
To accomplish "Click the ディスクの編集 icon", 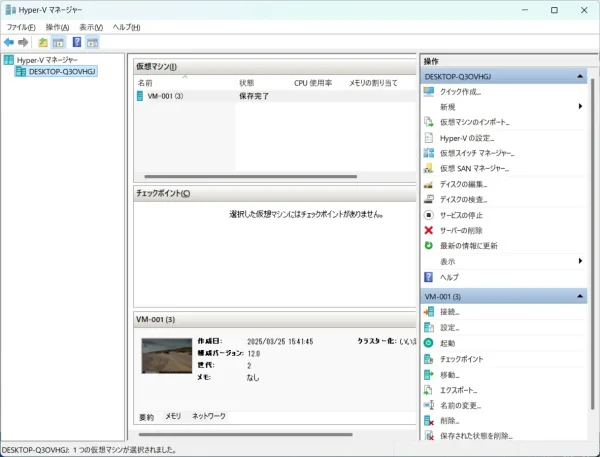I will click(429, 184).
